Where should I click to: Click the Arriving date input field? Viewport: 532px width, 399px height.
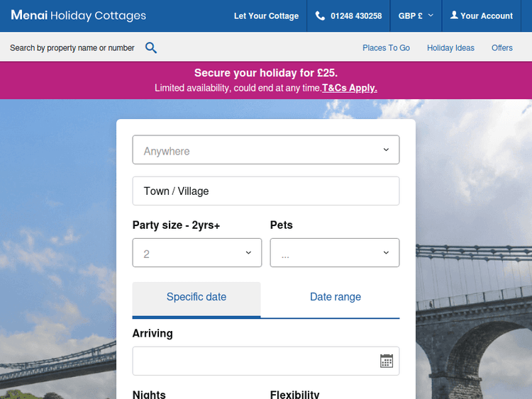coord(255,361)
